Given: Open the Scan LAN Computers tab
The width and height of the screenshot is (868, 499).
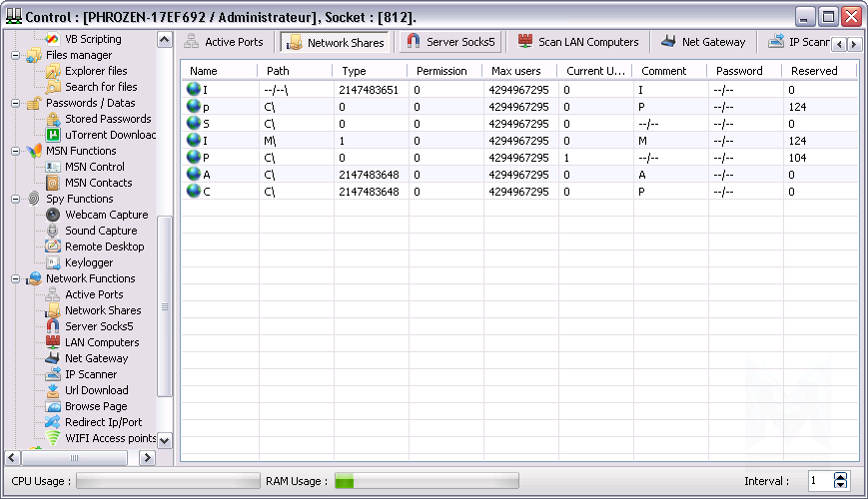Looking at the screenshot, I should coord(577,42).
